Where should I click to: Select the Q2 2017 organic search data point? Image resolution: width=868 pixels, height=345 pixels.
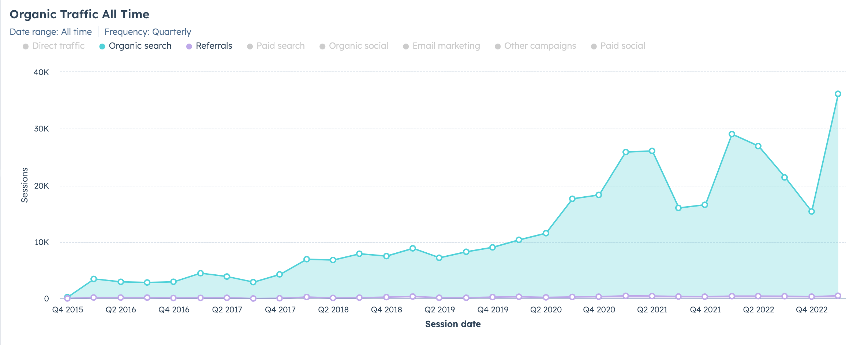click(x=227, y=277)
